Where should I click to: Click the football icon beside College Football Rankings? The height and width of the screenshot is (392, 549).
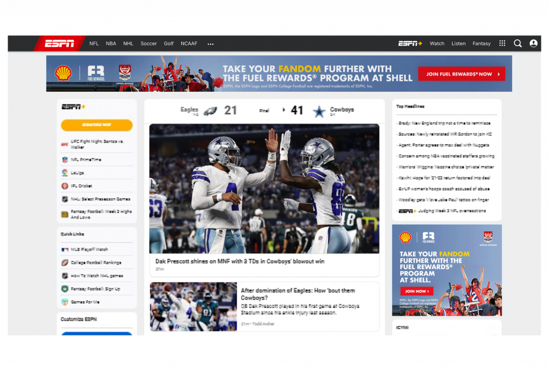65,263
